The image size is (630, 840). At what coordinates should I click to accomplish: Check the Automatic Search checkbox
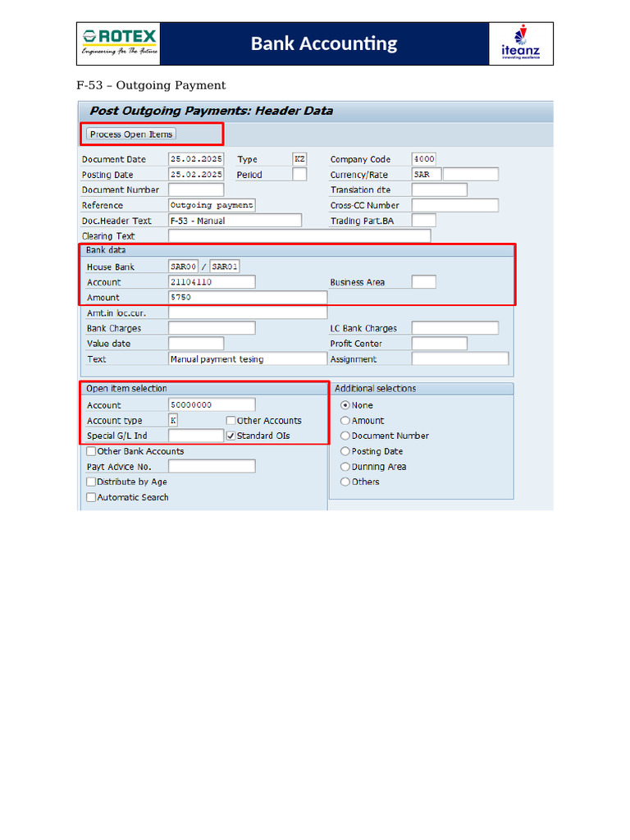(91, 497)
